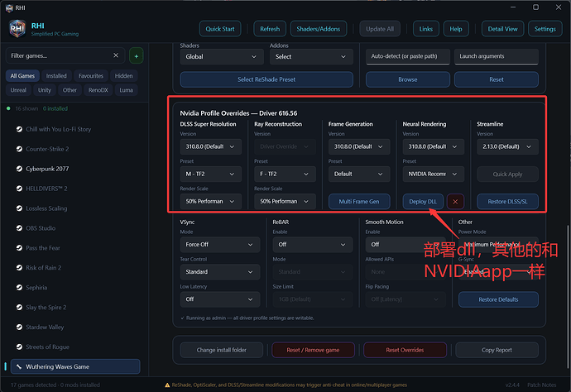The image size is (571, 392).
Task: Open the Links menu button
Action: (425, 29)
